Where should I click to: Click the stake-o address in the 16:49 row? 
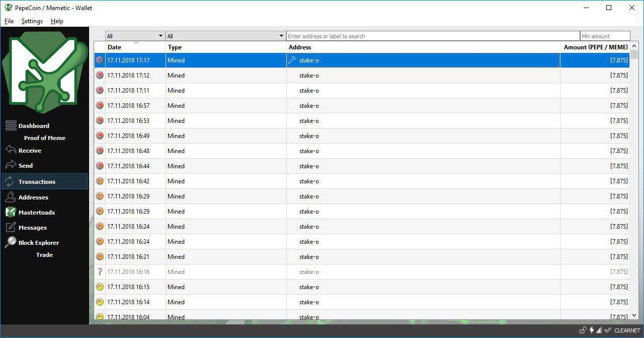tap(309, 136)
